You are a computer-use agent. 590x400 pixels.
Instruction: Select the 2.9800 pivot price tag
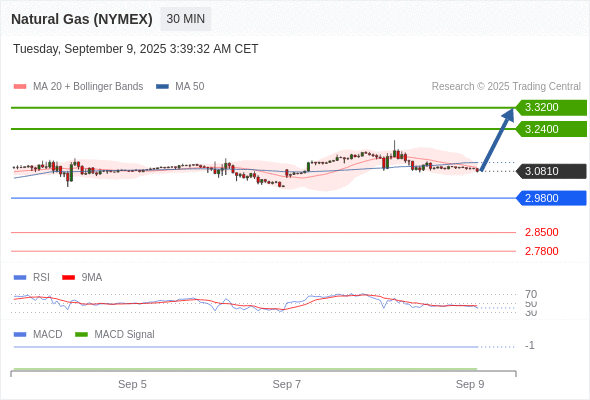[551, 198]
